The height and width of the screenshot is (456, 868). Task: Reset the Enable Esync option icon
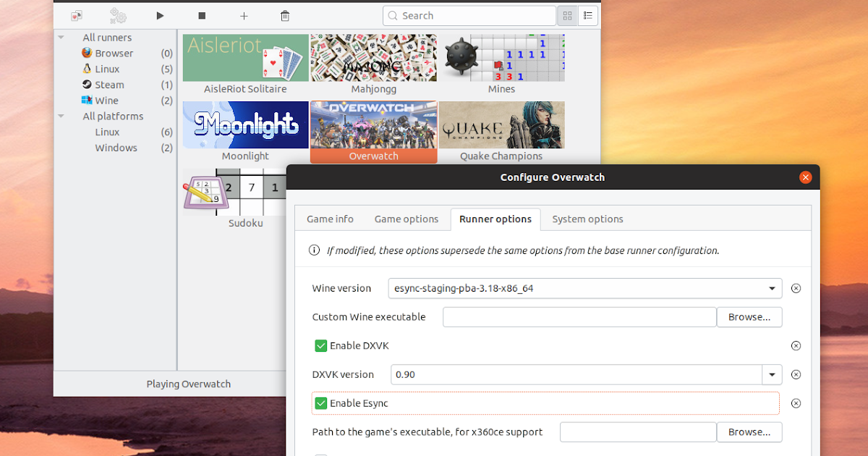click(x=796, y=404)
